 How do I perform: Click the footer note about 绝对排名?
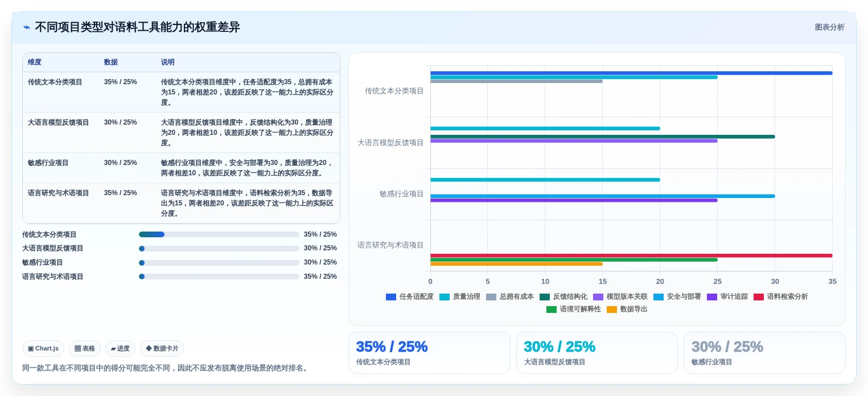tap(166, 368)
